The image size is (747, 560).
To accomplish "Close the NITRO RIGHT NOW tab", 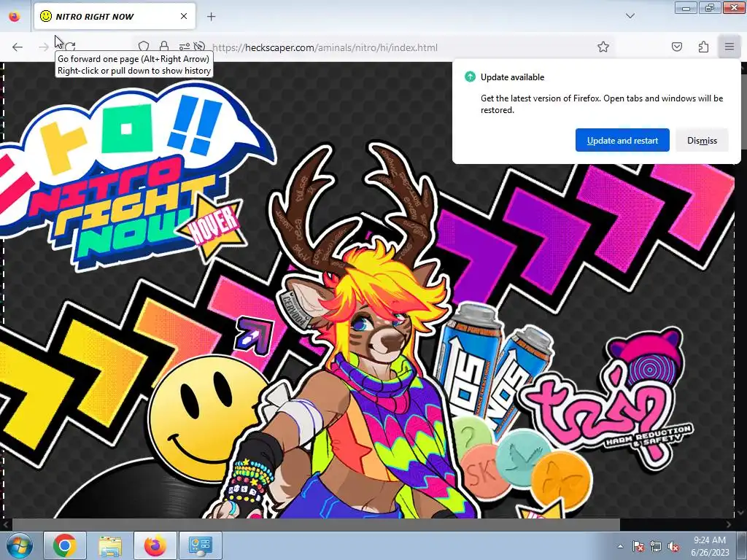I will (184, 16).
